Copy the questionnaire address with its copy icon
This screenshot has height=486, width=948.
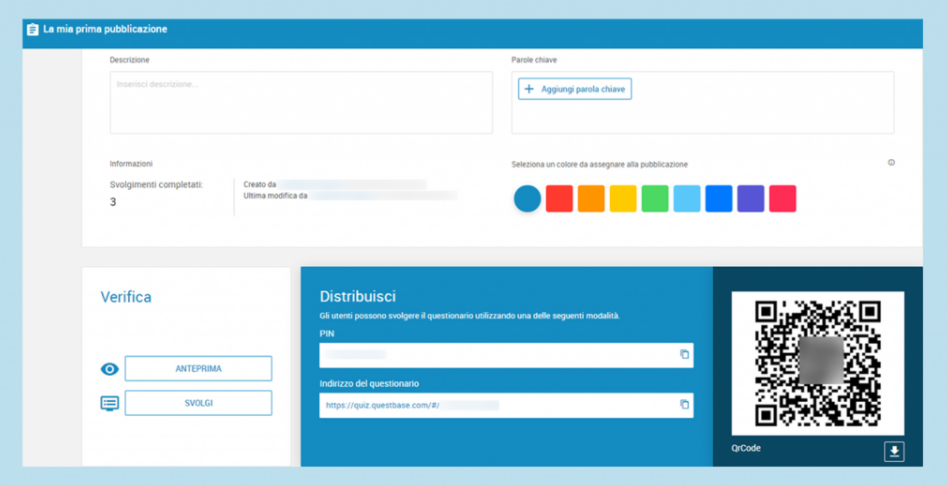(684, 404)
